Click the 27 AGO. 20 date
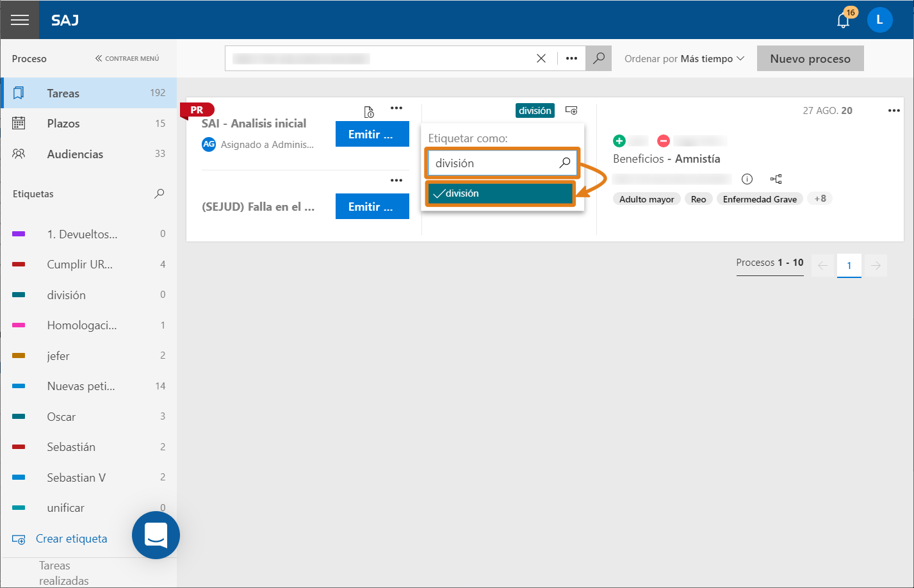This screenshot has height=588, width=914. 828,111
